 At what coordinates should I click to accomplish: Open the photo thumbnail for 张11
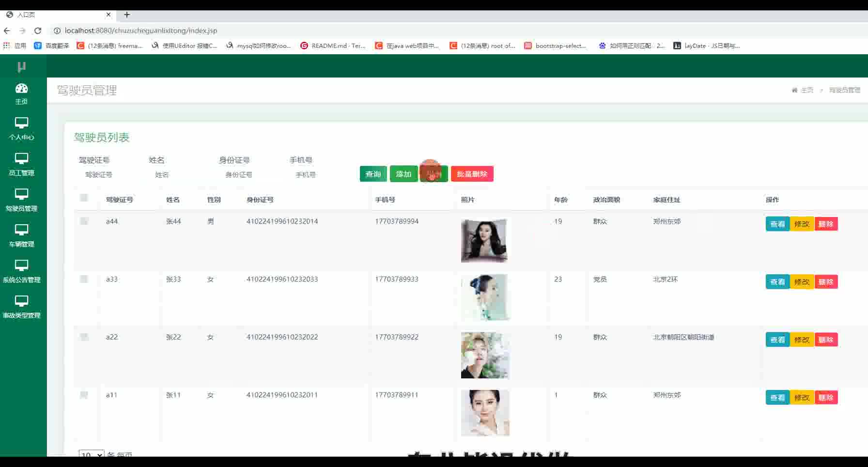485,413
